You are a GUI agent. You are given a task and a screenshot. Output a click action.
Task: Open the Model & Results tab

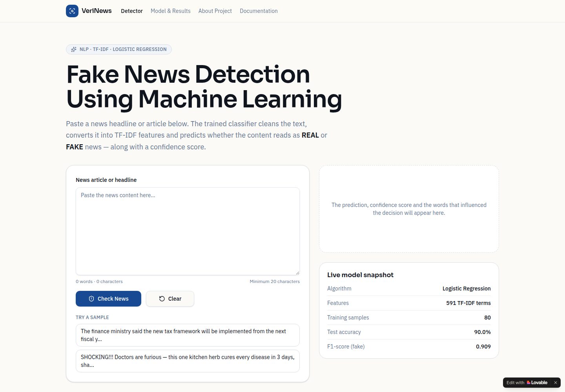coord(171,11)
